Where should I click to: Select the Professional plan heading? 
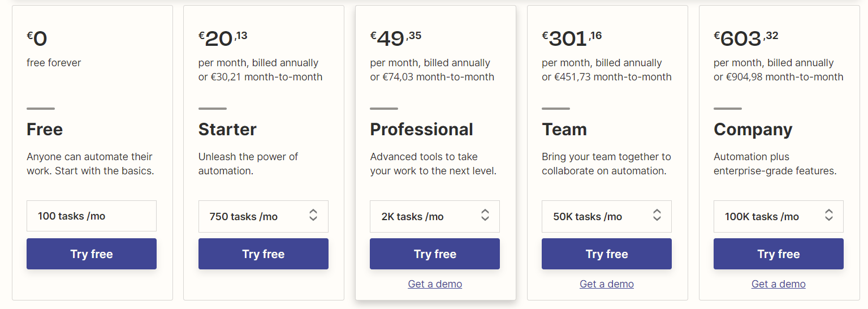(x=422, y=130)
